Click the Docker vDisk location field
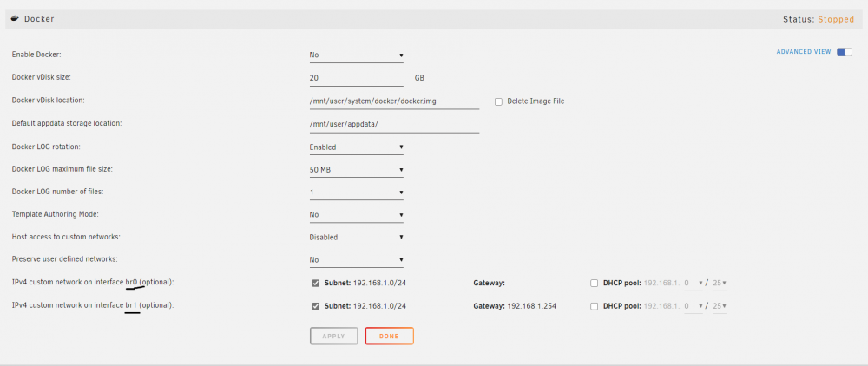 (394, 101)
